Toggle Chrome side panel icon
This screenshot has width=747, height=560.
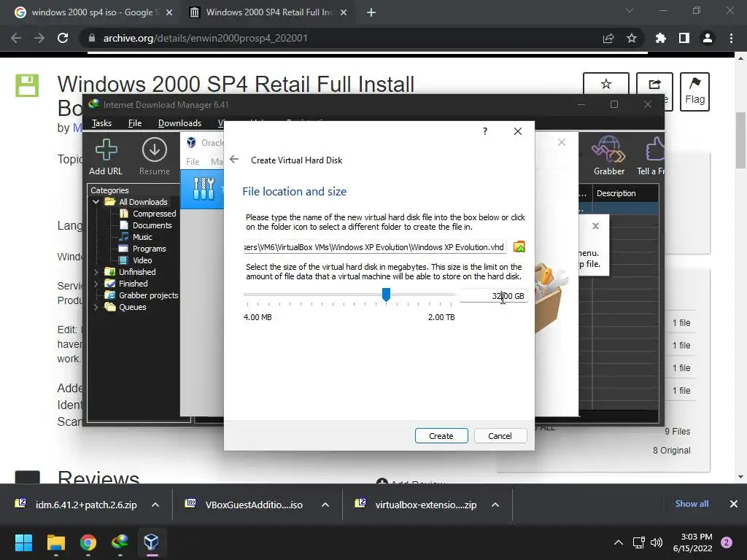click(x=684, y=38)
